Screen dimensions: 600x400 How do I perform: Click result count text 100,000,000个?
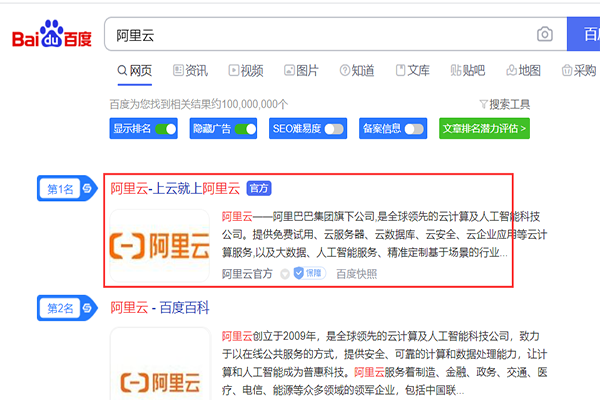click(255, 104)
